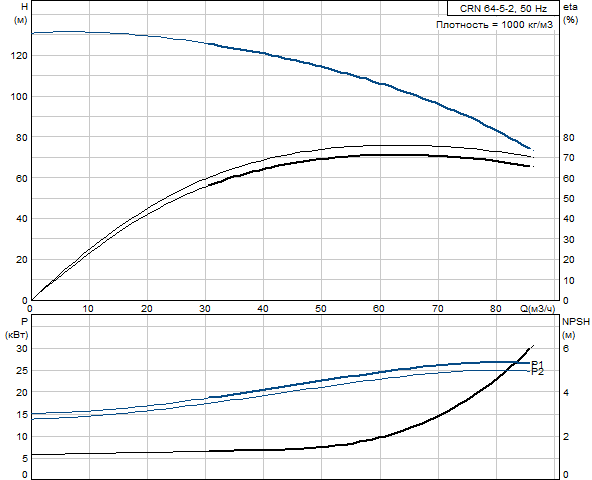Click the 120 tick on head axis
Screen dimensions: 592x480
tap(19, 56)
